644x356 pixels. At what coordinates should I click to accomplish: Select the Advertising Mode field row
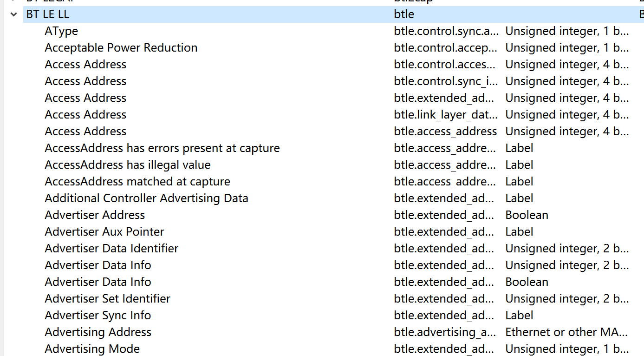[x=91, y=349]
